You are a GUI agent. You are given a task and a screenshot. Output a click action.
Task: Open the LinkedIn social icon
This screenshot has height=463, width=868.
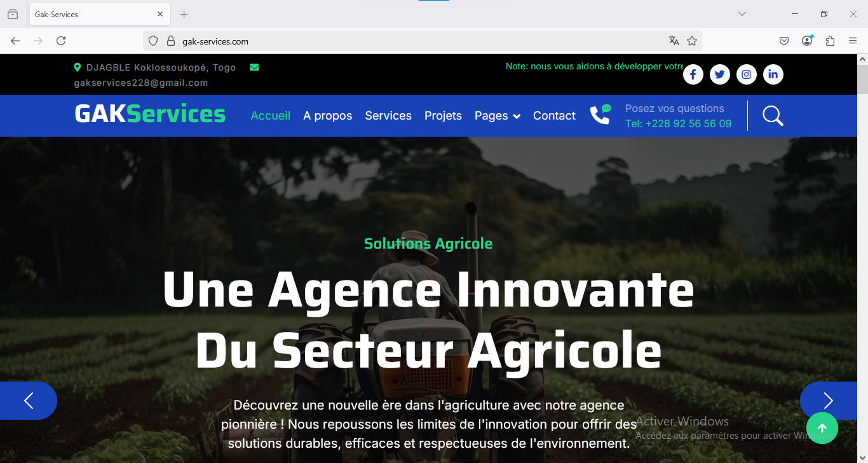(773, 74)
